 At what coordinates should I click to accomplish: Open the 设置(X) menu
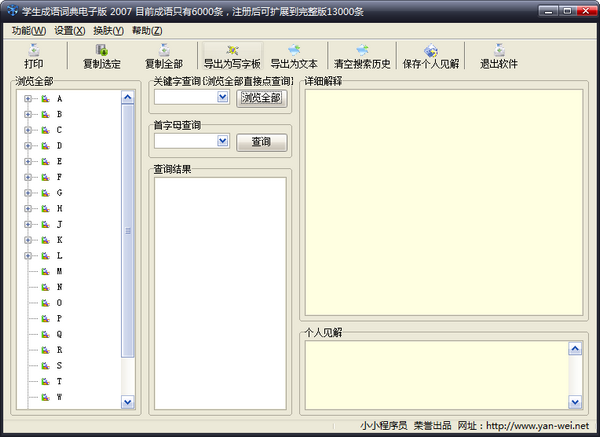pyautogui.click(x=70, y=30)
